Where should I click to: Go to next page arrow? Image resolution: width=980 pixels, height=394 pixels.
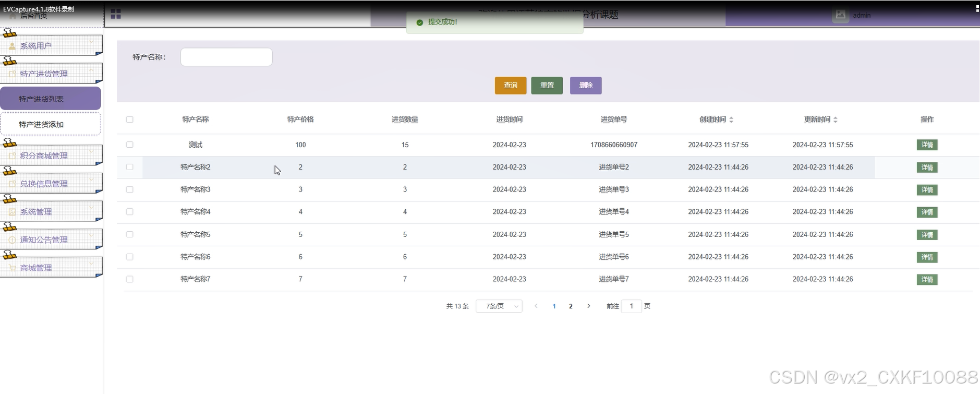pos(589,306)
